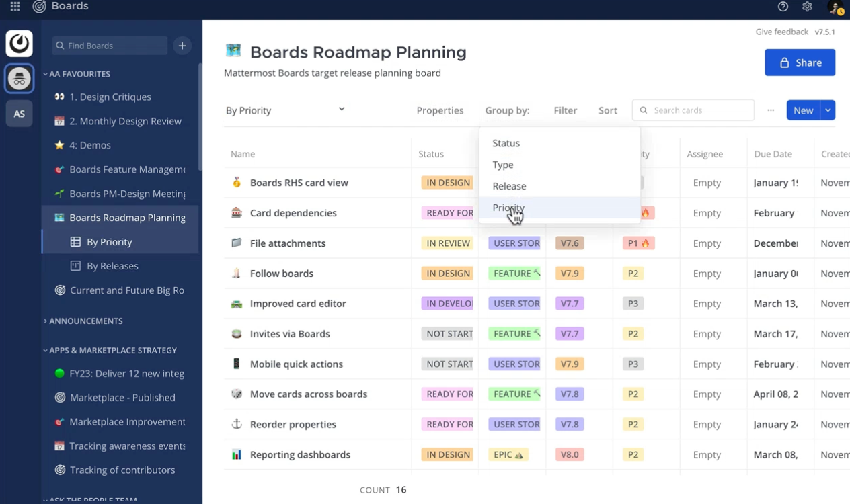
Task: Click the Status column header
Action: (431, 154)
